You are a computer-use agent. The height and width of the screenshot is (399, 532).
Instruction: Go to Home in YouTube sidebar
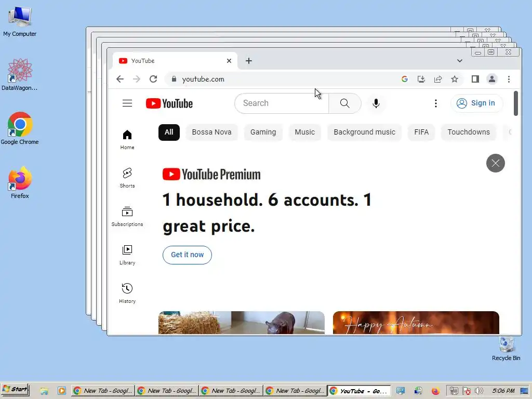[127, 139]
